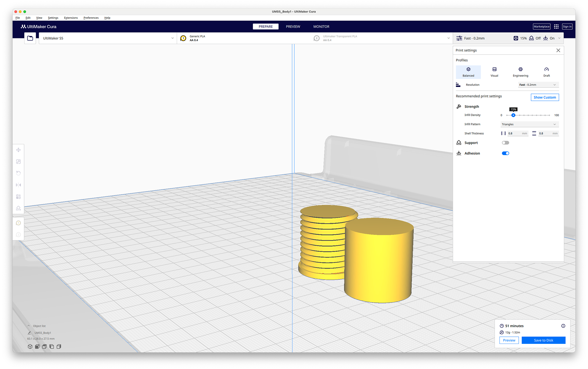588x369 pixels.
Task: Select the Mirror tool in left toolbar
Action: [x=18, y=185]
